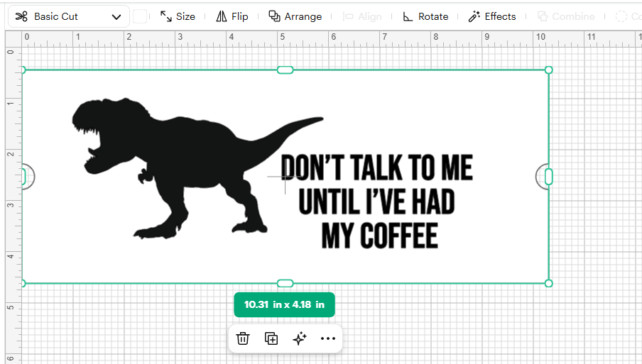Select the T-Rex dinosaur silhouette

[x=197, y=168]
